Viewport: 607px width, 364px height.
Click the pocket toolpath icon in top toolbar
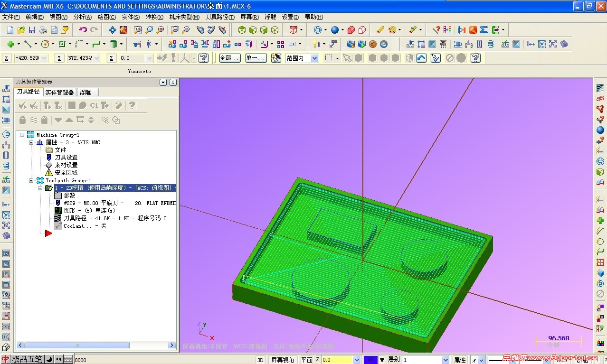point(432,44)
